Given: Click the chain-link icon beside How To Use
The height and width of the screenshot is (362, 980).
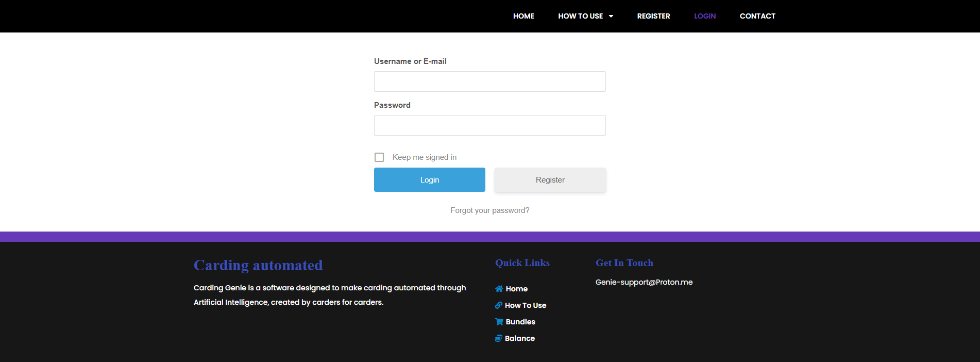Looking at the screenshot, I should pyautogui.click(x=499, y=305).
